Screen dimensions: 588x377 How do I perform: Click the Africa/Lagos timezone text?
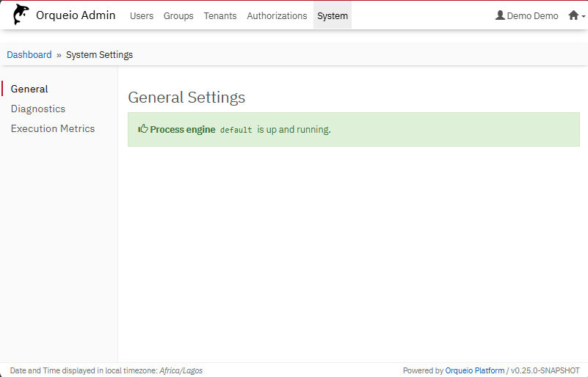point(181,370)
